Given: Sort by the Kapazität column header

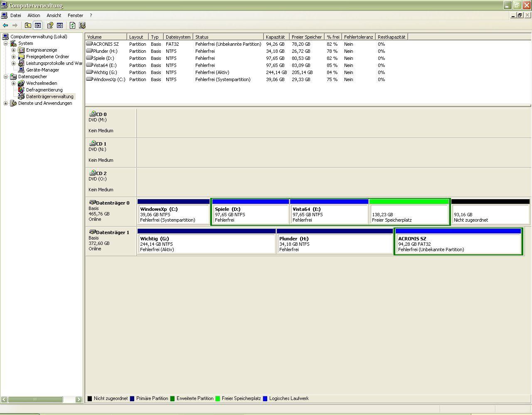Looking at the screenshot, I should 276,37.
